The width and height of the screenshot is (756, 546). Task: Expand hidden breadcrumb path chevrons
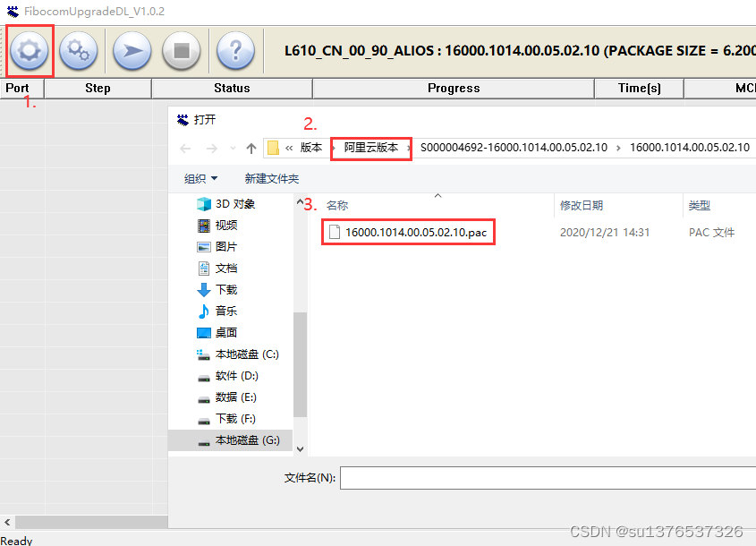[289, 148]
